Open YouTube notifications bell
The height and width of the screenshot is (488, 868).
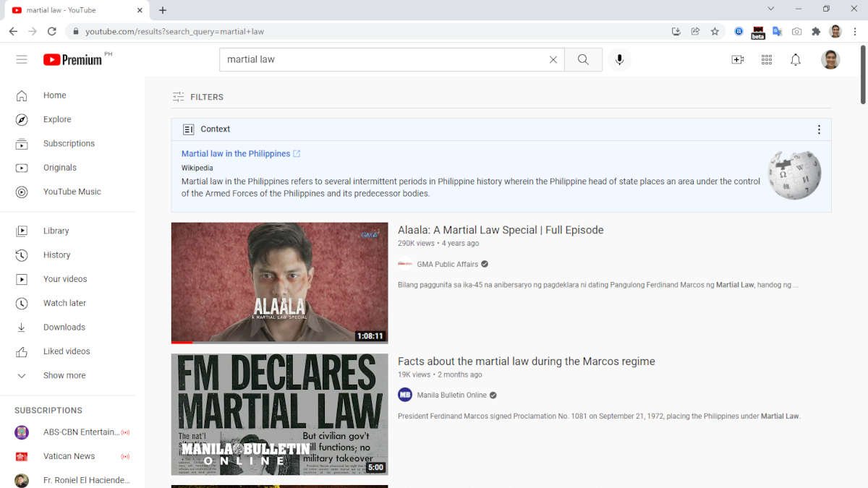[796, 59]
